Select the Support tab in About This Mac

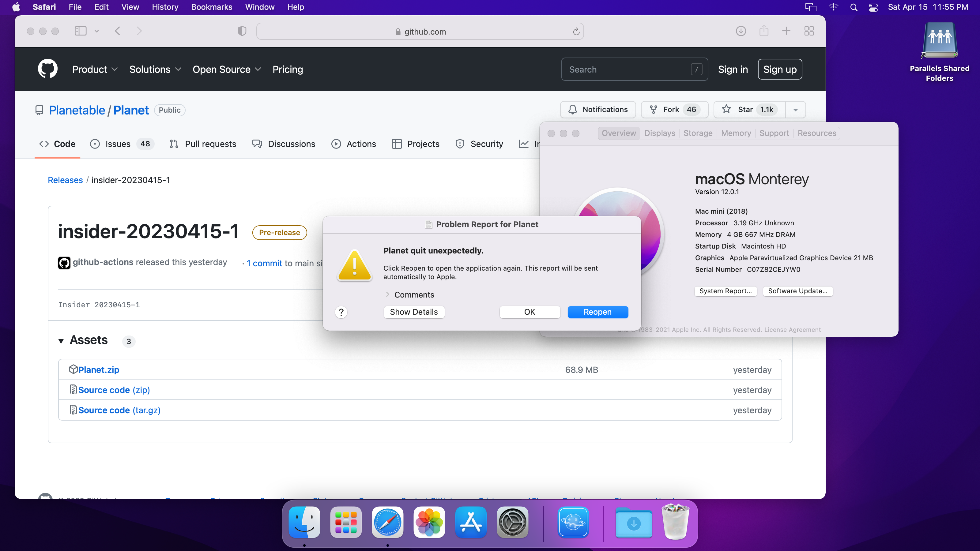[774, 133]
